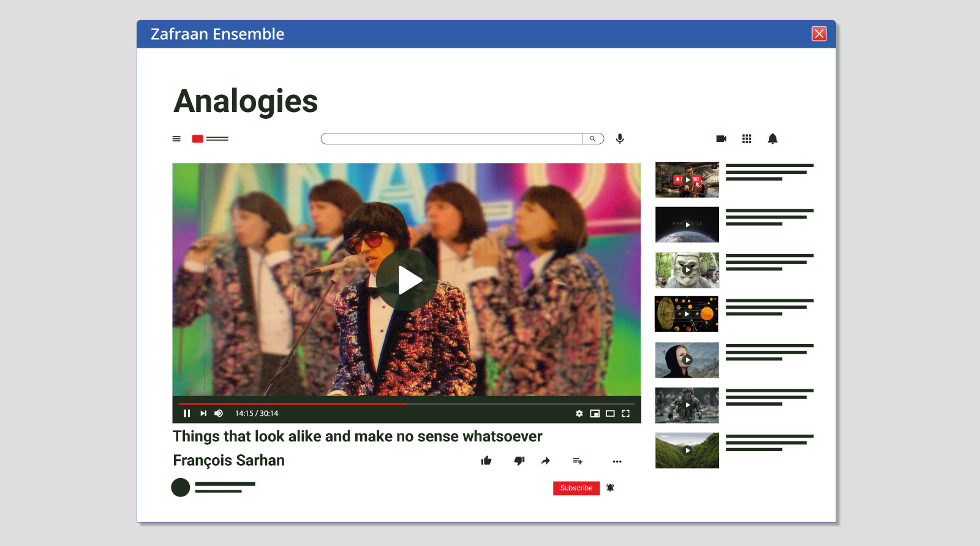Open the apps grid icon
Image resolution: width=980 pixels, height=546 pixels.
coord(747,139)
